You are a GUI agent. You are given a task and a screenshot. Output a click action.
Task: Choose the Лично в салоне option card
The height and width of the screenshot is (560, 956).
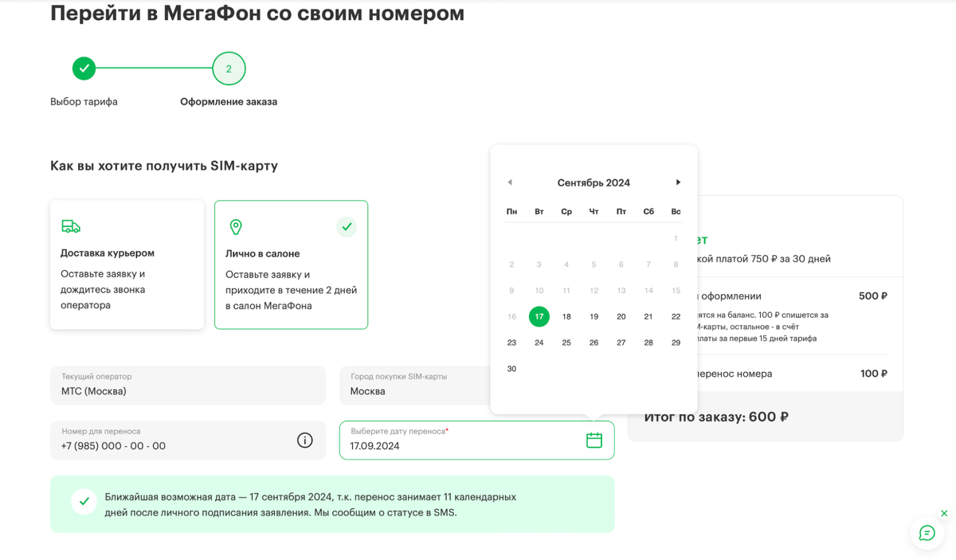(291, 264)
